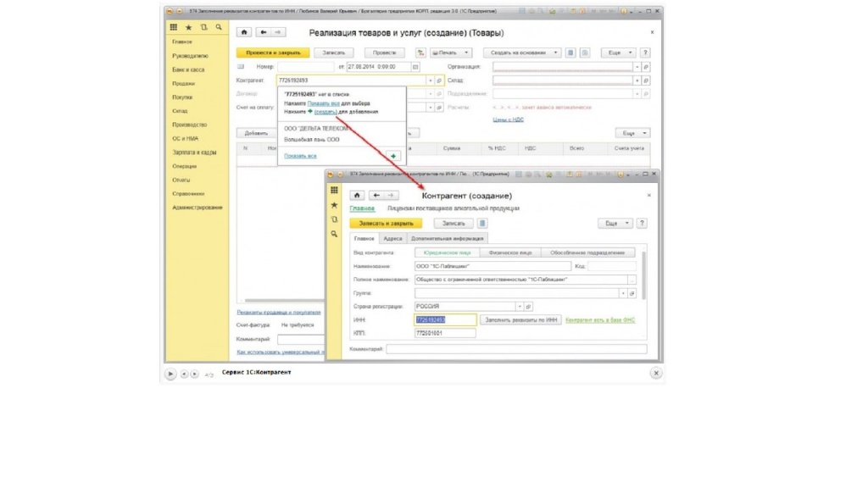Open Цены с НДС link
This screenshot has width=868, height=488.
[509, 119]
